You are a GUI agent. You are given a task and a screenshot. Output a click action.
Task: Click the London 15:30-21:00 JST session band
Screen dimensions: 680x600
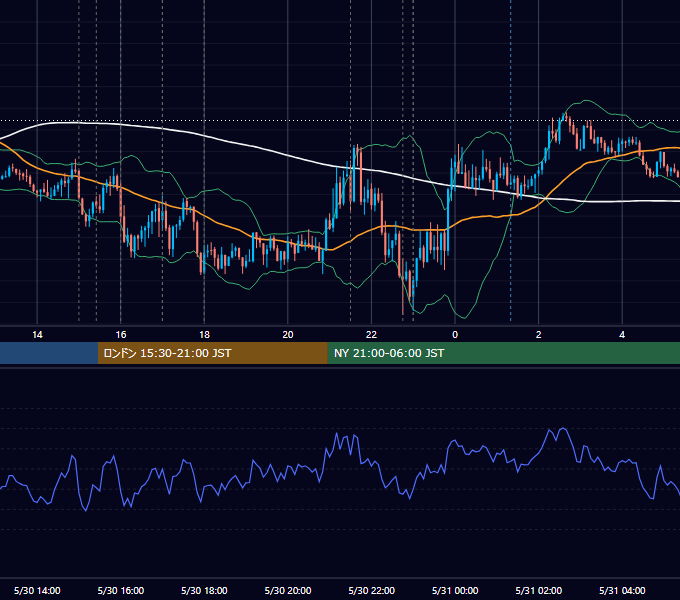tap(212, 353)
